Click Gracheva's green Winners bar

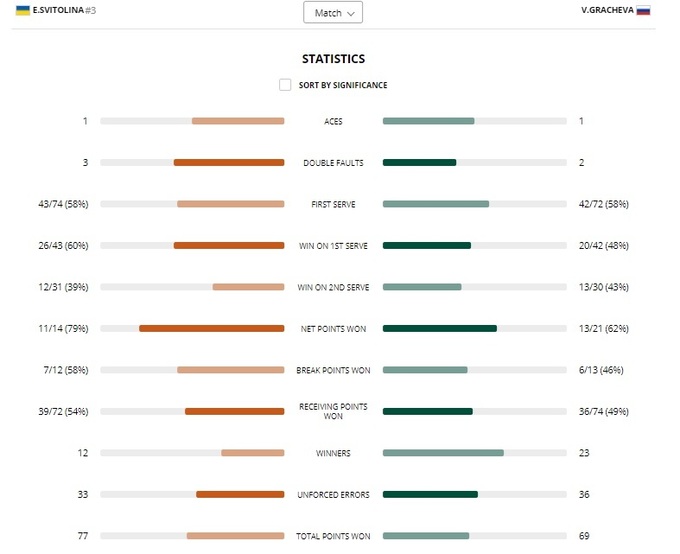443,453
